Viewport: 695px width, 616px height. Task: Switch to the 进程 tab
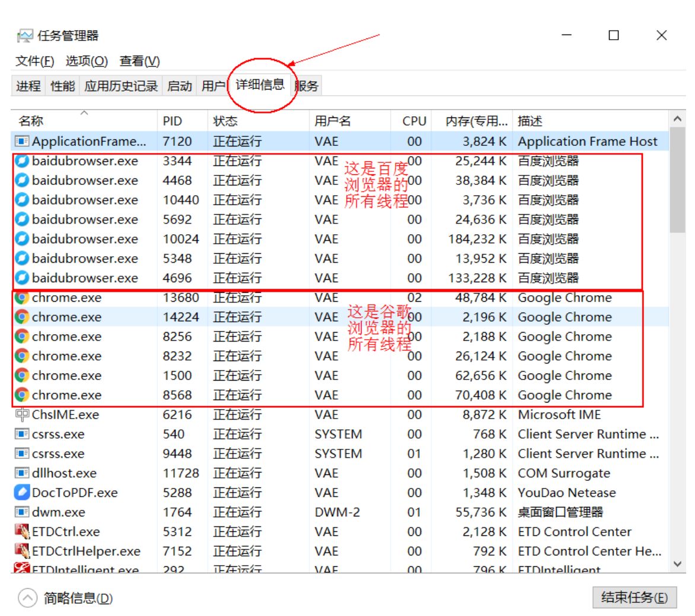[x=28, y=85]
